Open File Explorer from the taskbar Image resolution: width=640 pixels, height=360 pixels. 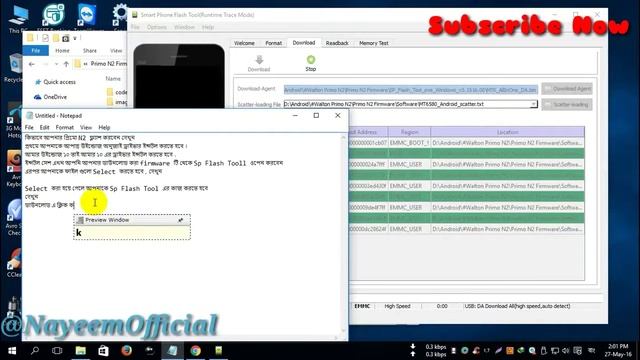pyautogui.click(x=80, y=351)
